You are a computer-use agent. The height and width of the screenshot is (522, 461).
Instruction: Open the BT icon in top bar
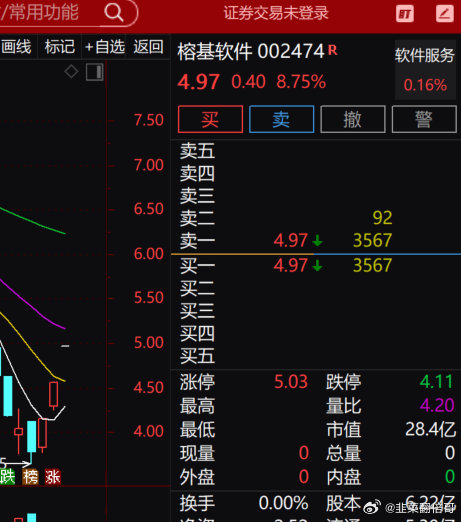405,14
